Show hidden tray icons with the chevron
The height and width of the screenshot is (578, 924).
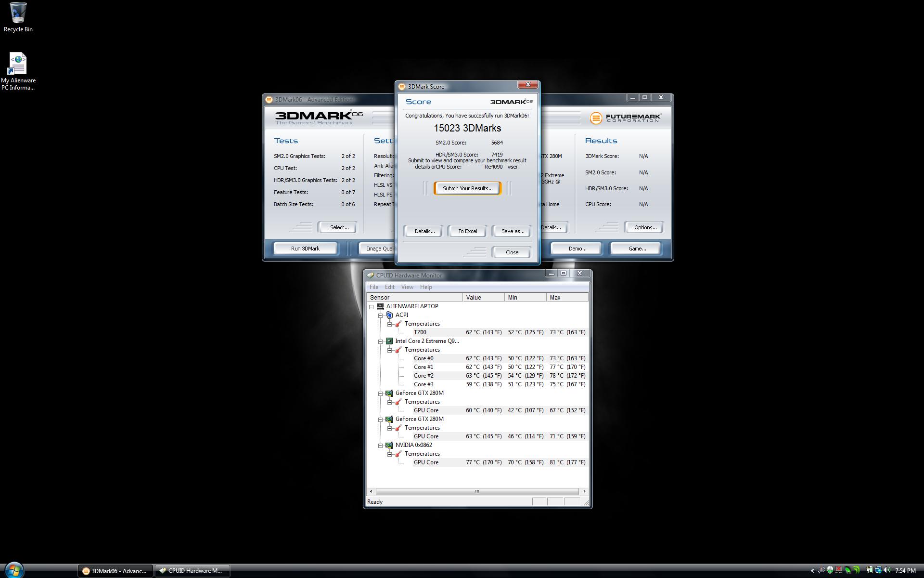point(812,571)
